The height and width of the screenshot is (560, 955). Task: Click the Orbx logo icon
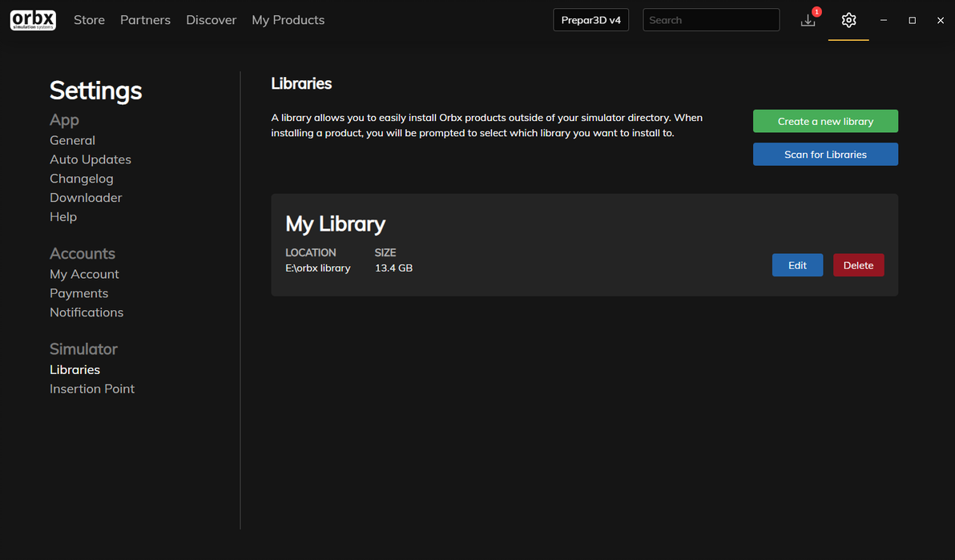[x=33, y=20]
